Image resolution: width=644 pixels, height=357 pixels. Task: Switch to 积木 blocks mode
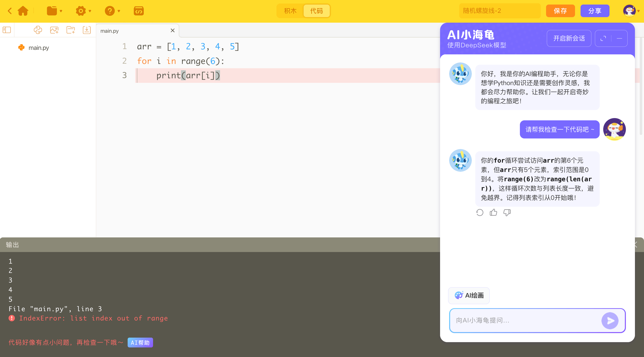(290, 11)
